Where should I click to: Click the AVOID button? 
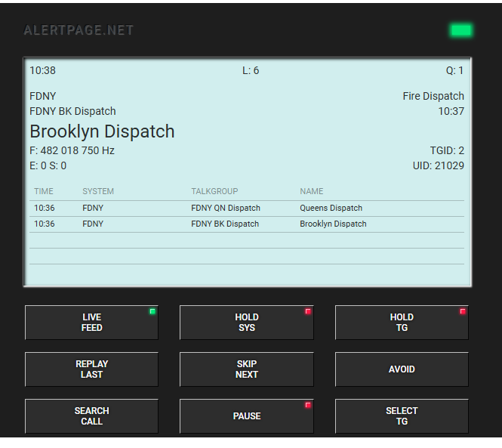pyautogui.click(x=402, y=369)
